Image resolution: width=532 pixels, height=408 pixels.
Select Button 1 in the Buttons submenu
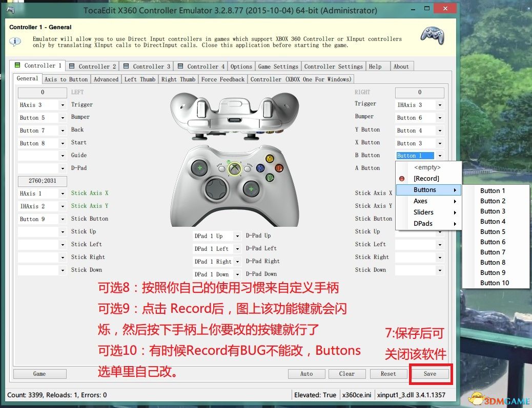coord(496,191)
